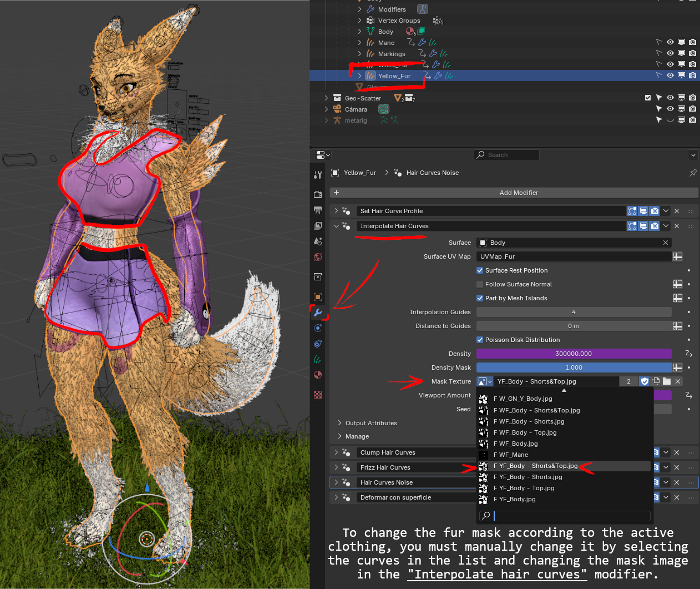The width and height of the screenshot is (700, 589).
Task: Toggle attribute input for Density Mask
Action: [678, 368]
